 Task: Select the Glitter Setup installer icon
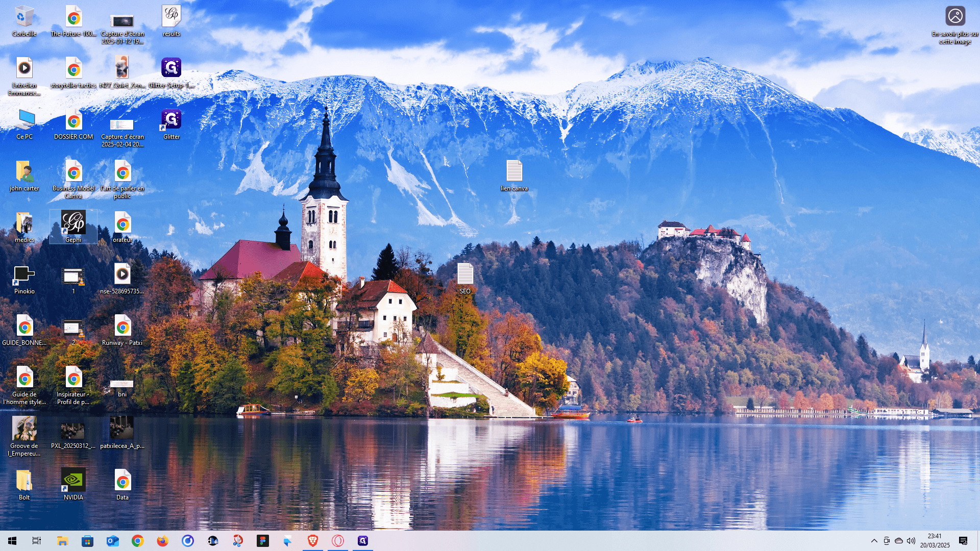(x=171, y=68)
